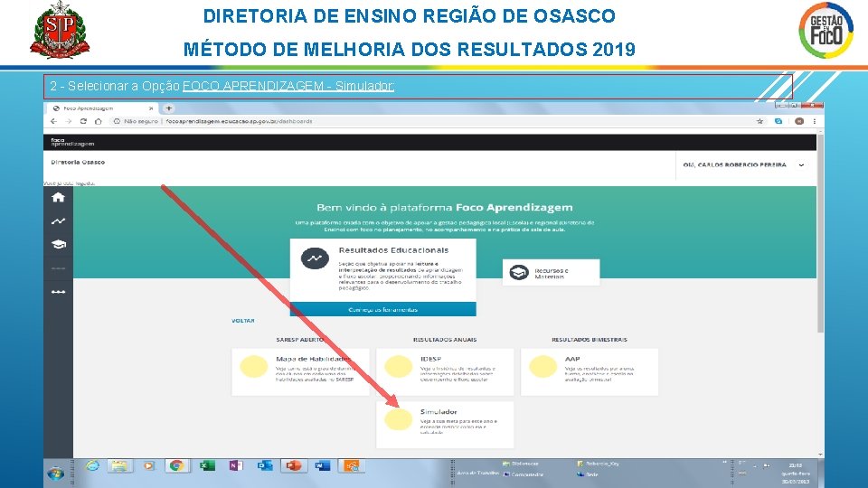Open the Recursos e Materiais card
868x488 pixels.
pos(551,273)
